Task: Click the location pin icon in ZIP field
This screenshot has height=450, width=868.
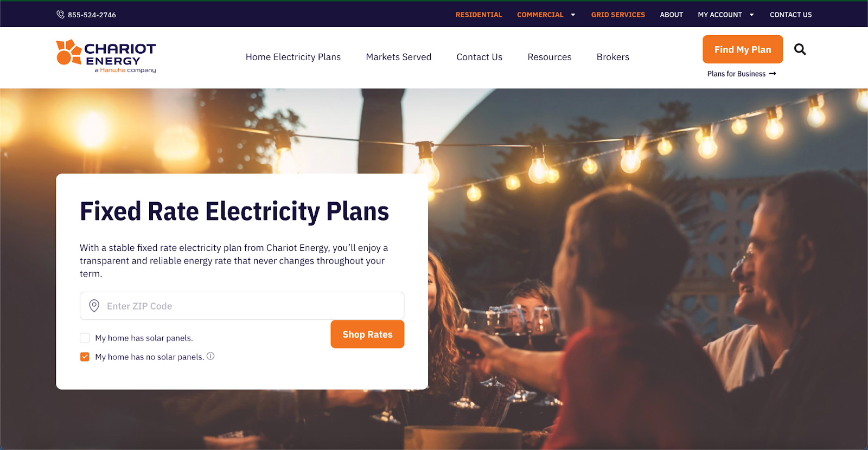Action: click(x=94, y=306)
